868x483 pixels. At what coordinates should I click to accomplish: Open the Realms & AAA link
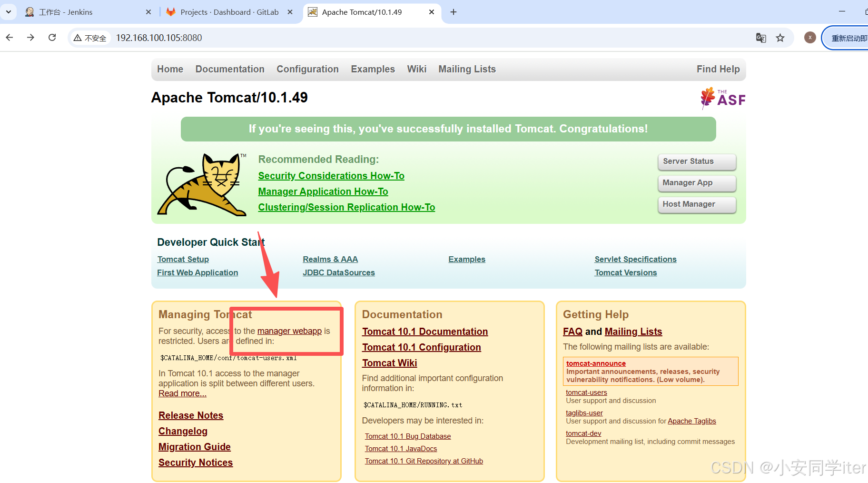(330, 259)
